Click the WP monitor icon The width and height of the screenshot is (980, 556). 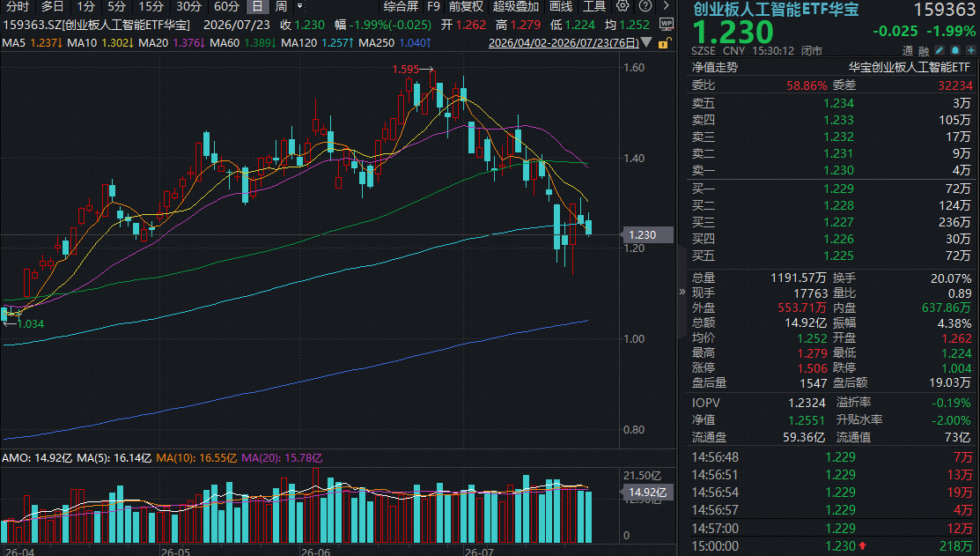(x=667, y=25)
